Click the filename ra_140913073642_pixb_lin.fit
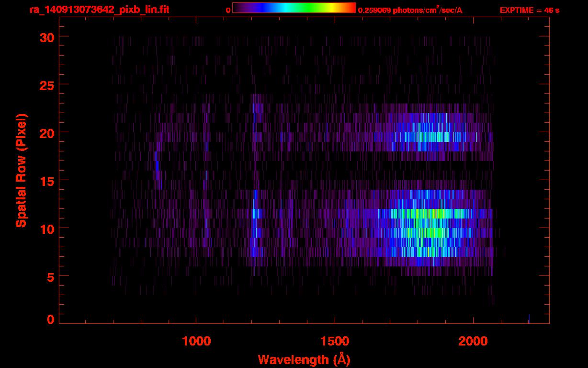The width and height of the screenshot is (588, 368). point(99,9)
